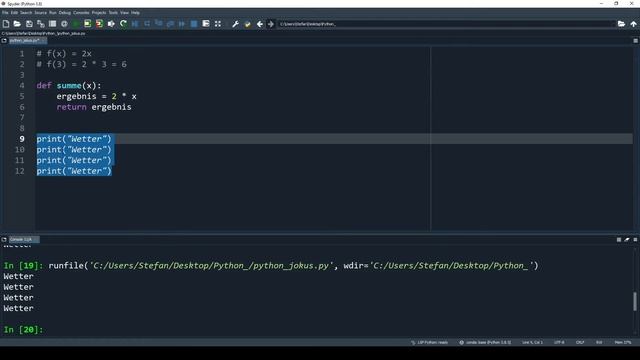Click the editor tab browse button
640x360 pixels.
4,40
